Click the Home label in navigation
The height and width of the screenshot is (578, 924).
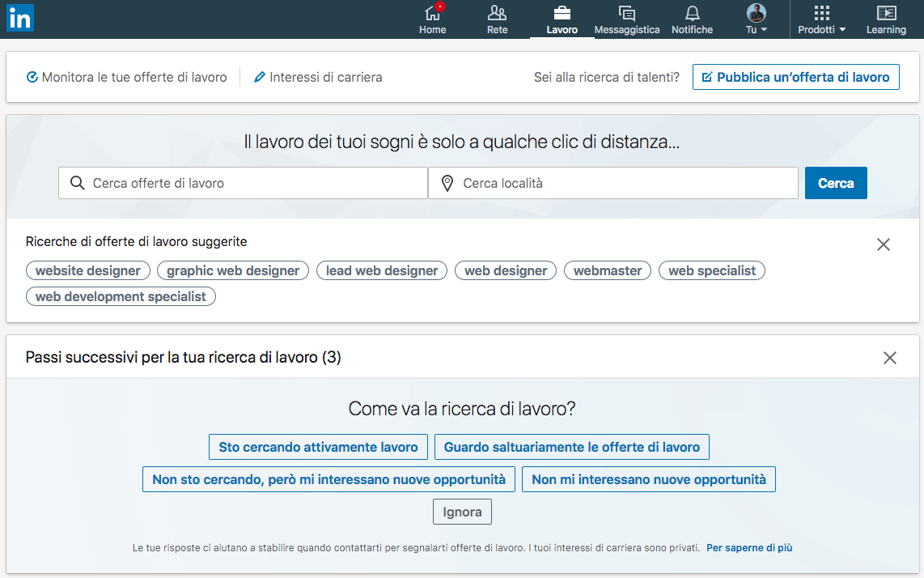coord(433,29)
